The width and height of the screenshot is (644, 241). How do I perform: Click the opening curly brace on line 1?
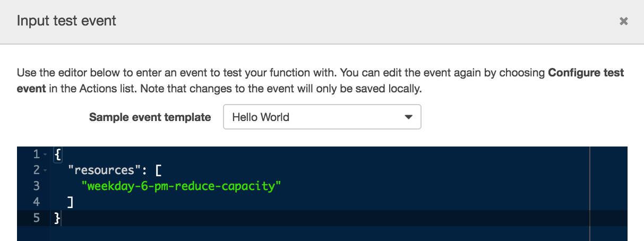tap(57, 154)
